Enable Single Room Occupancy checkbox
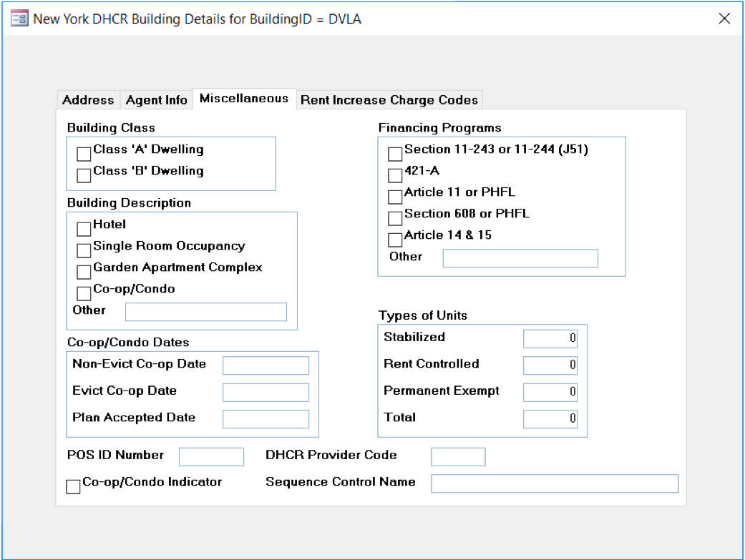 (x=84, y=250)
